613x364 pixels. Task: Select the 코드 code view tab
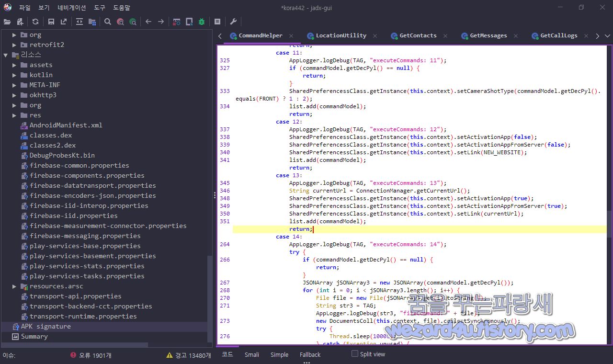(x=227, y=354)
